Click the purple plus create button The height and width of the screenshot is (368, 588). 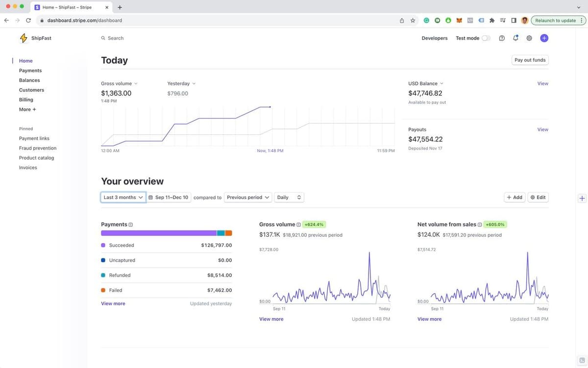(544, 38)
